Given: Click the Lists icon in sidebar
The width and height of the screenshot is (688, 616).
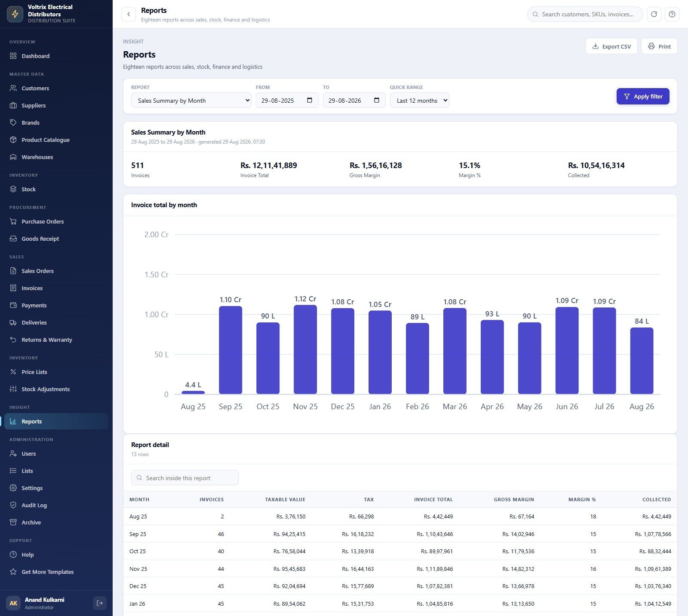Looking at the screenshot, I should [x=13, y=471].
